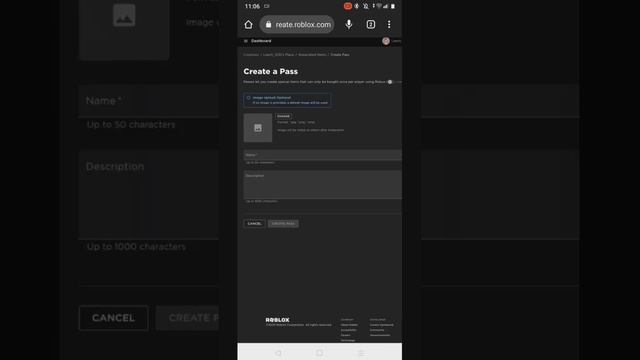Viewport: 640px width, 360px height.
Task: Click the Create Pass button
Action: tap(283, 224)
